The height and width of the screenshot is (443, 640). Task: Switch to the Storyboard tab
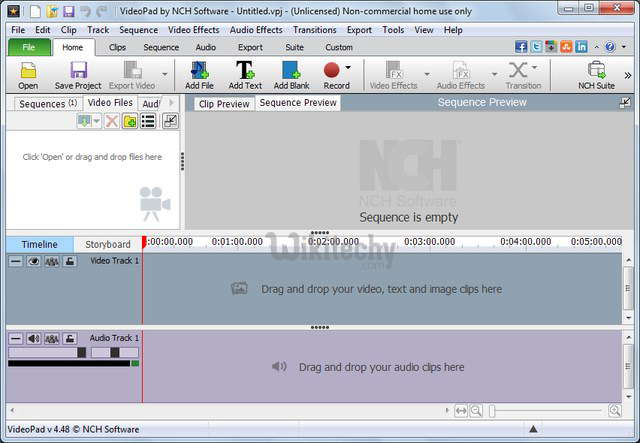[107, 244]
